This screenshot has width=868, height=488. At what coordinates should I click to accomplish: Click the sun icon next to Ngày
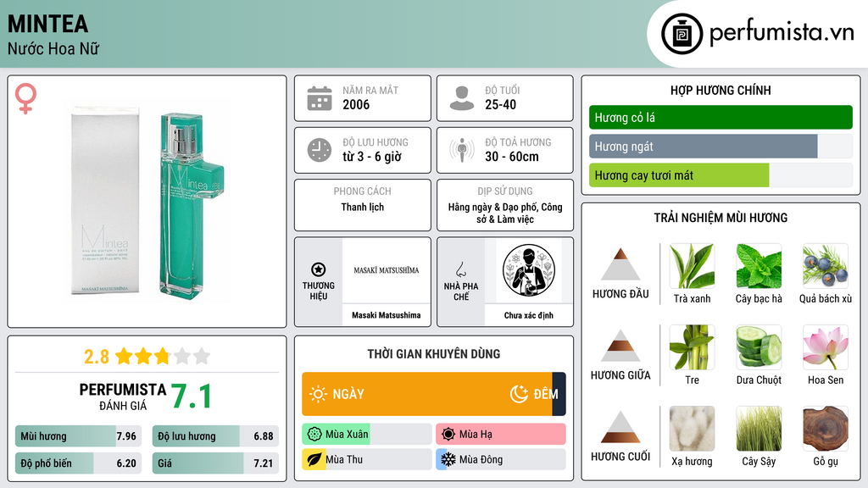pyautogui.click(x=318, y=394)
